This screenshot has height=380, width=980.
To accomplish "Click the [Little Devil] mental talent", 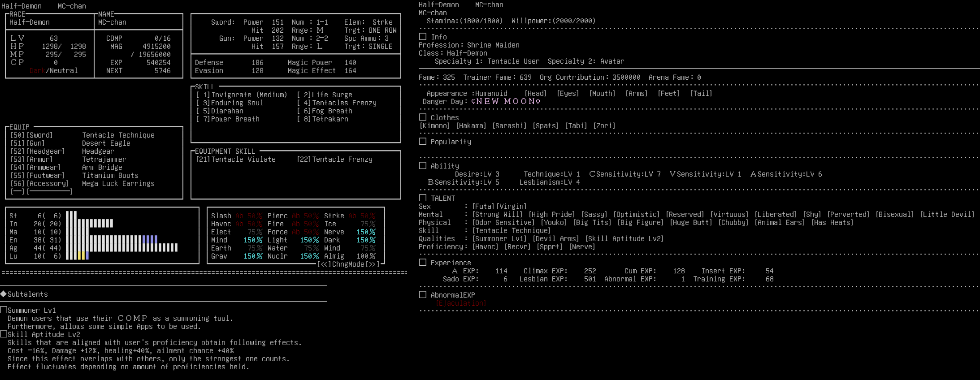I will [x=947, y=215].
